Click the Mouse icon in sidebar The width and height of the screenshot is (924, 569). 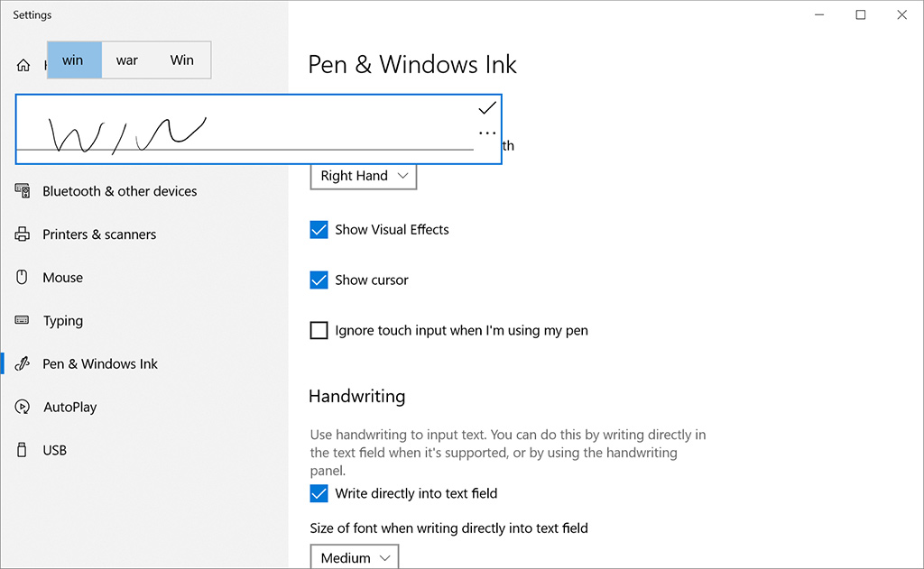(x=23, y=278)
